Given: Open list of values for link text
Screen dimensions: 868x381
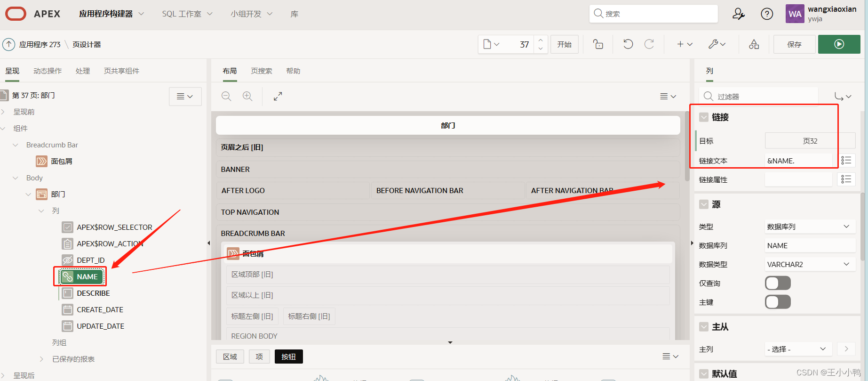Looking at the screenshot, I should 846,161.
